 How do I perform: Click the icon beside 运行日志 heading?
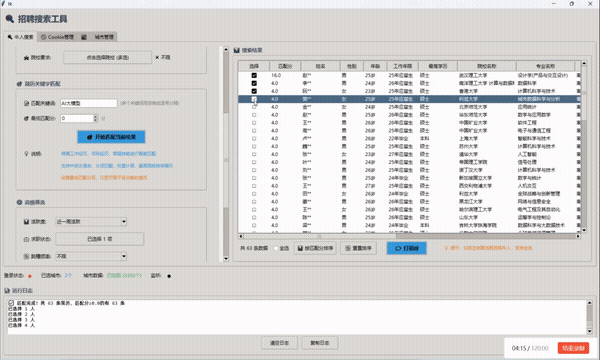(x=7, y=291)
